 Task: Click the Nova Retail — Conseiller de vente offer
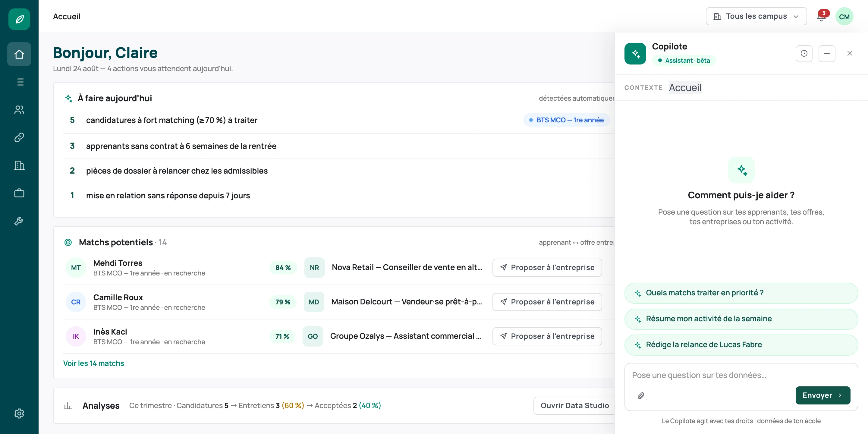407,268
